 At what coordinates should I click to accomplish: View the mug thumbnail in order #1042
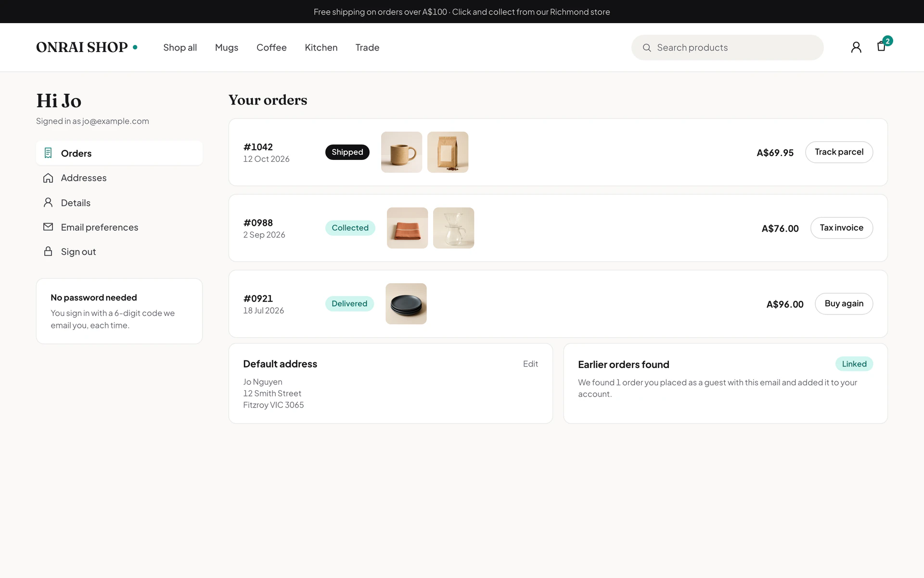point(401,152)
